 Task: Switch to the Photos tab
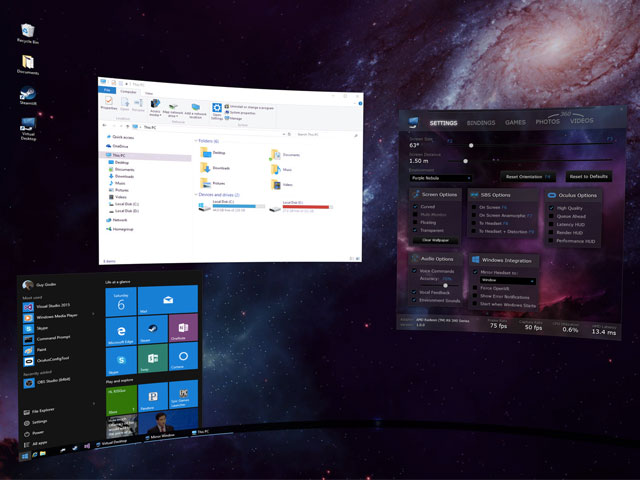pos(548,122)
